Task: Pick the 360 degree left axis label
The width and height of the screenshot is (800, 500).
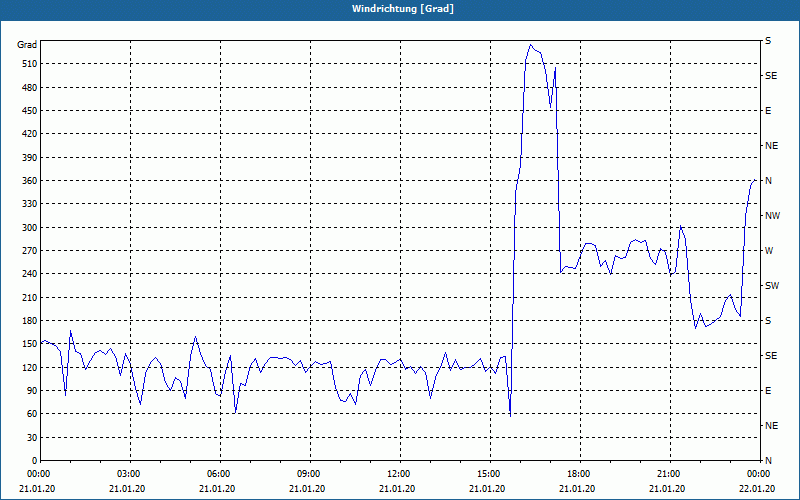Action: [30, 181]
